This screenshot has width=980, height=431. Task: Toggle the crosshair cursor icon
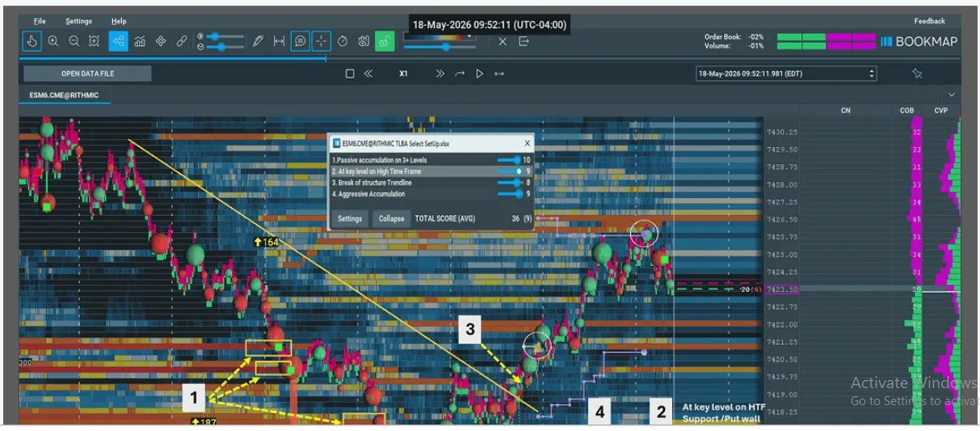[x=322, y=41]
